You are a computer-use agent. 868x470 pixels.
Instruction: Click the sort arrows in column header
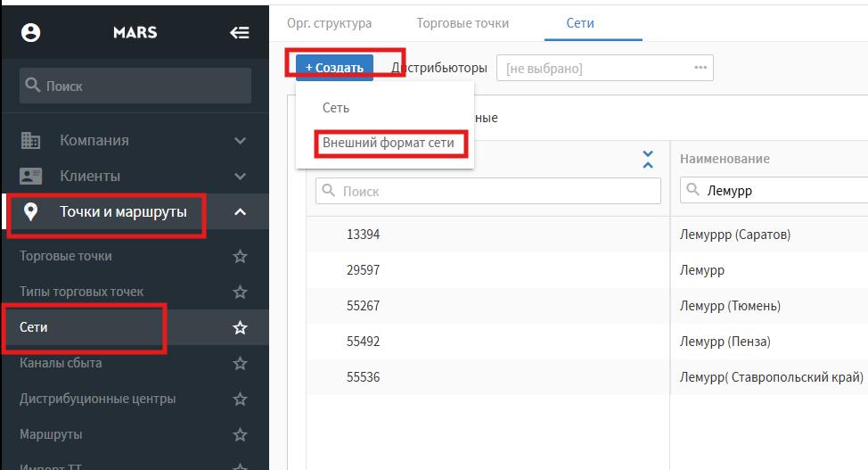648,160
